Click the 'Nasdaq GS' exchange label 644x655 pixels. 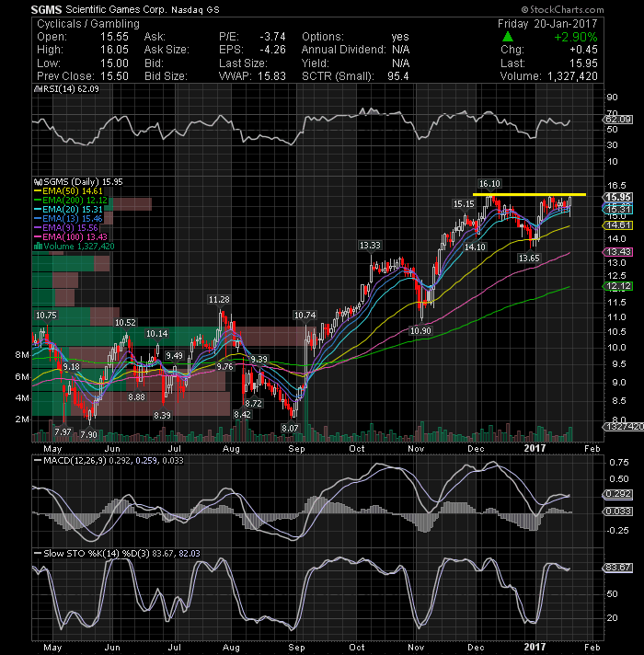pos(195,10)
